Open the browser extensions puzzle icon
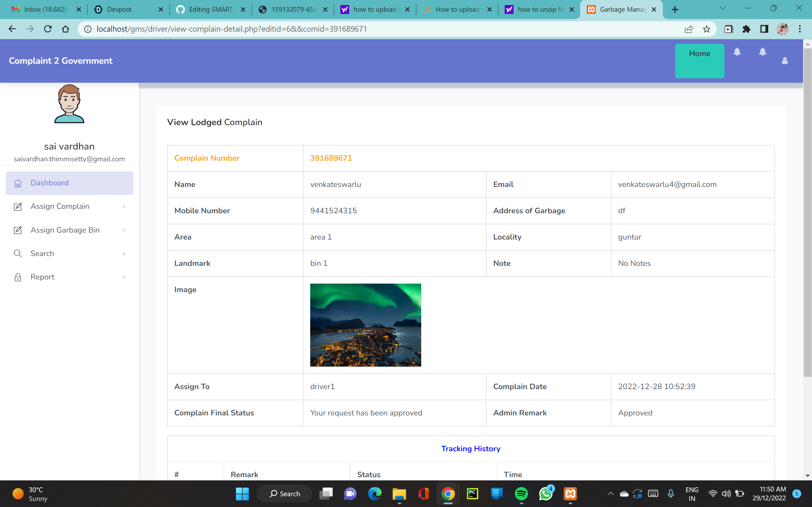This screenshot has width=812, height=507. (746, 29)
